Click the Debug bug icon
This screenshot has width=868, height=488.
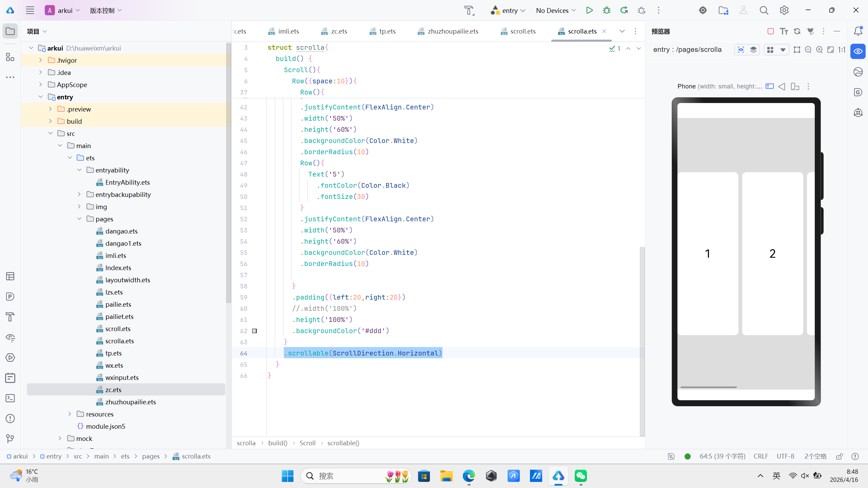click(607, 10)
